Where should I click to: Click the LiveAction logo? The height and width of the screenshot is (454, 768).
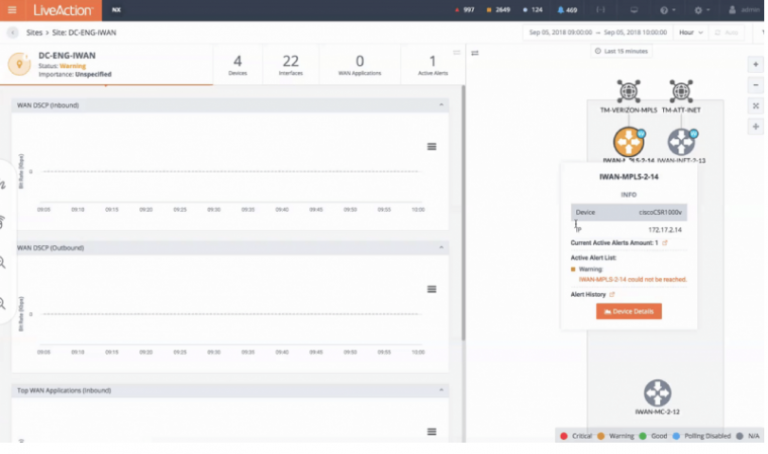click(x=62, y=10)
